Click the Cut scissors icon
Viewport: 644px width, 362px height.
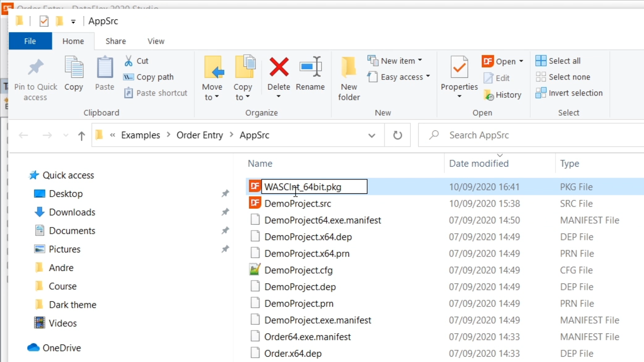point(128,61)
